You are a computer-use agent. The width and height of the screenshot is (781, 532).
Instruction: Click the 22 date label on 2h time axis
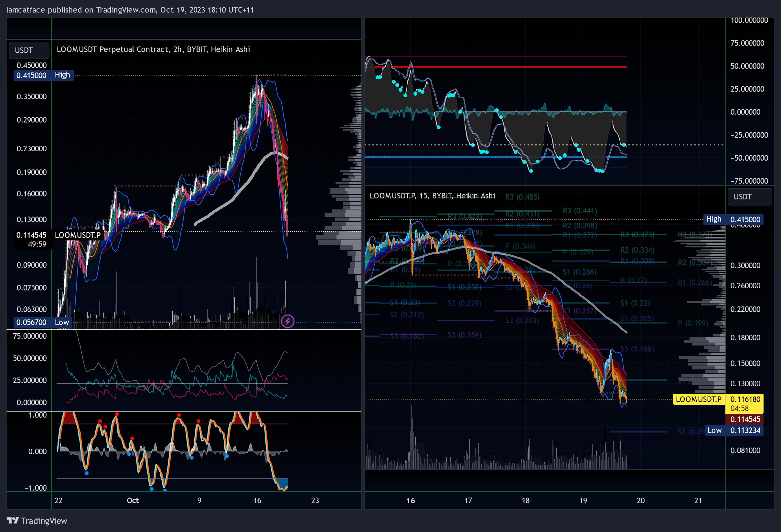pyautogui.click(x=59, y=500)
